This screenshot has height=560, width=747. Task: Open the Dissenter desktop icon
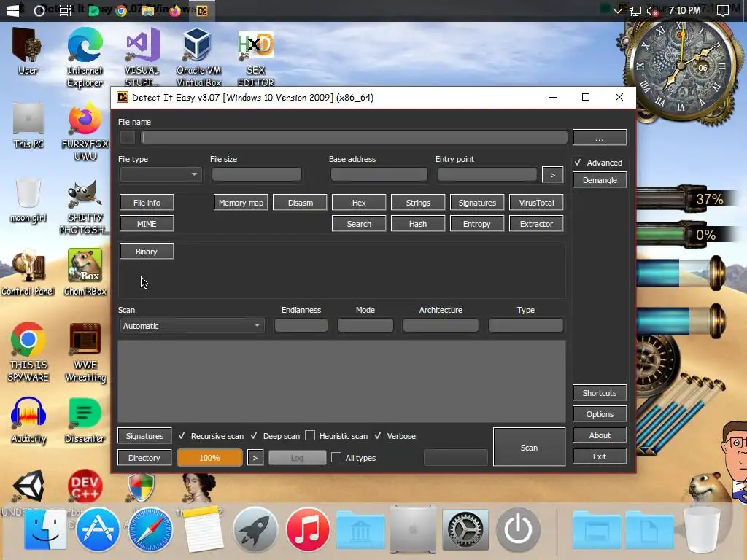tap(85, 420)
